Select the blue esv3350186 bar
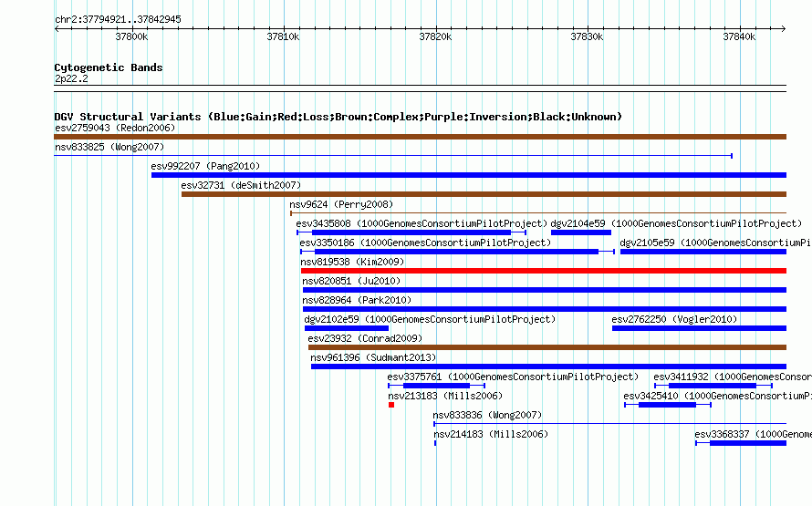Image resolution: width=812 pixels, height=506 pixels. point(457,252)
